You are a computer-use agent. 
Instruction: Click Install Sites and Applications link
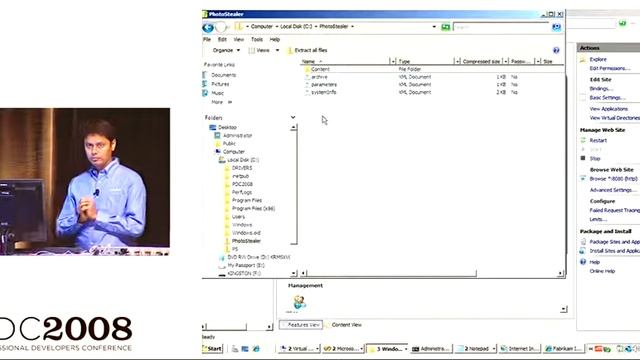point(614,251)
